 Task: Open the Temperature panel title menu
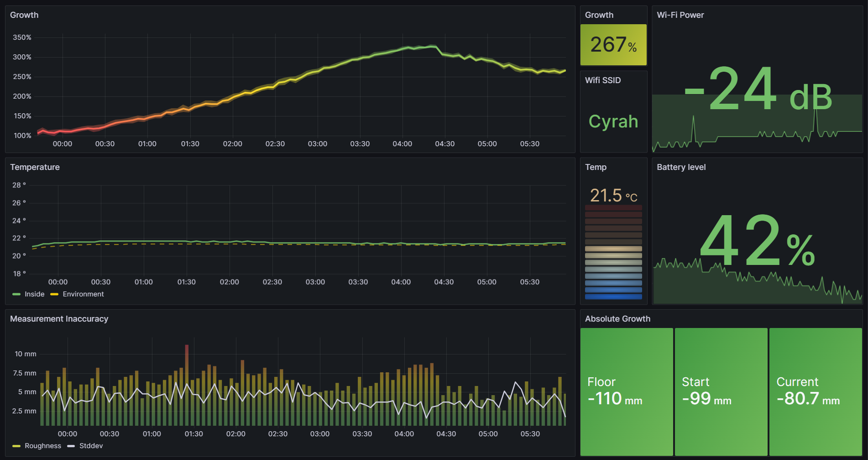point(35,167)
